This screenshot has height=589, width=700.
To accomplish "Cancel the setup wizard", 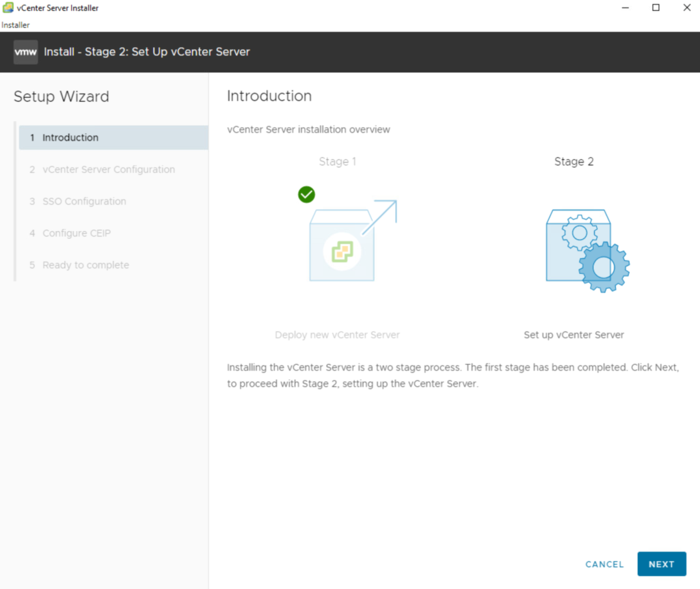I will pyautogui.click(x=604, y=564).
